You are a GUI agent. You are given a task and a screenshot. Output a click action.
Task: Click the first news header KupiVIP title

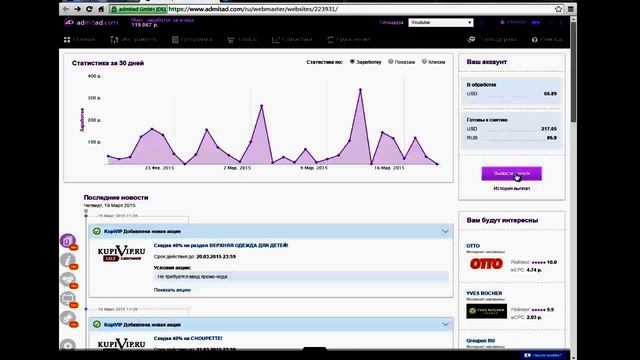(x=142, y=231)
